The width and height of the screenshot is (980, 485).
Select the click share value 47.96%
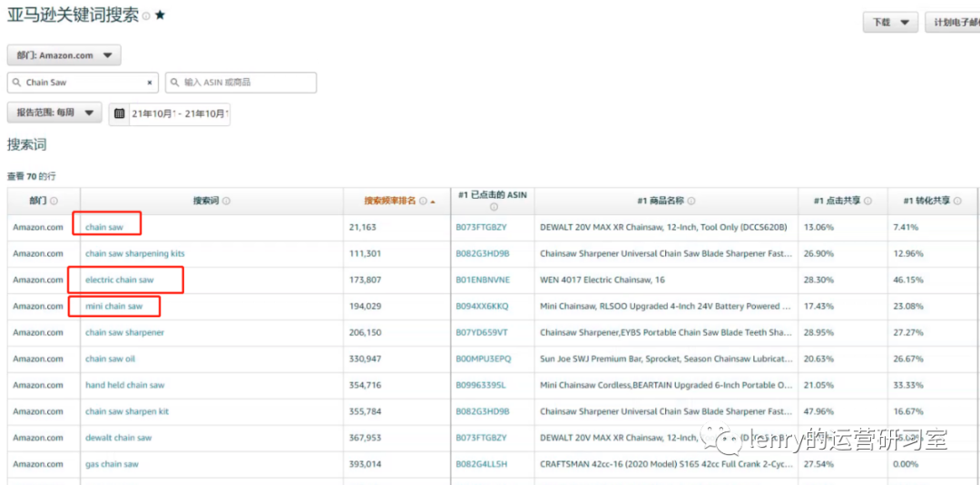point(818,411)
